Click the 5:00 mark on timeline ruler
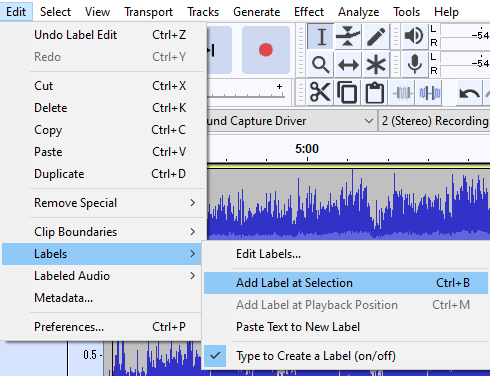 [x=307, y=149]
